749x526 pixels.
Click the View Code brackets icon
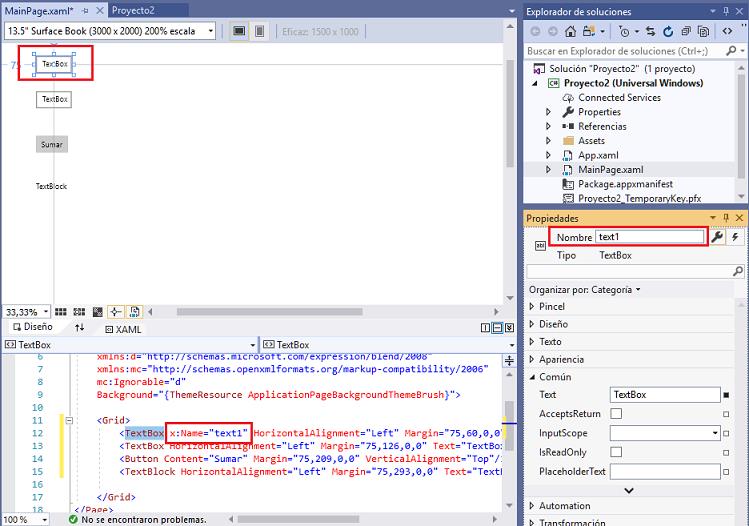(727, 32)
